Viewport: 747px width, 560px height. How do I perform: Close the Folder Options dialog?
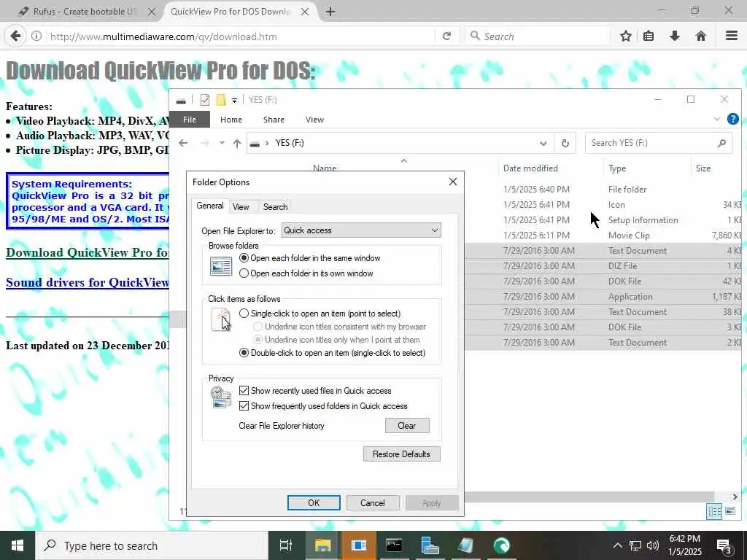pos(453,182)
